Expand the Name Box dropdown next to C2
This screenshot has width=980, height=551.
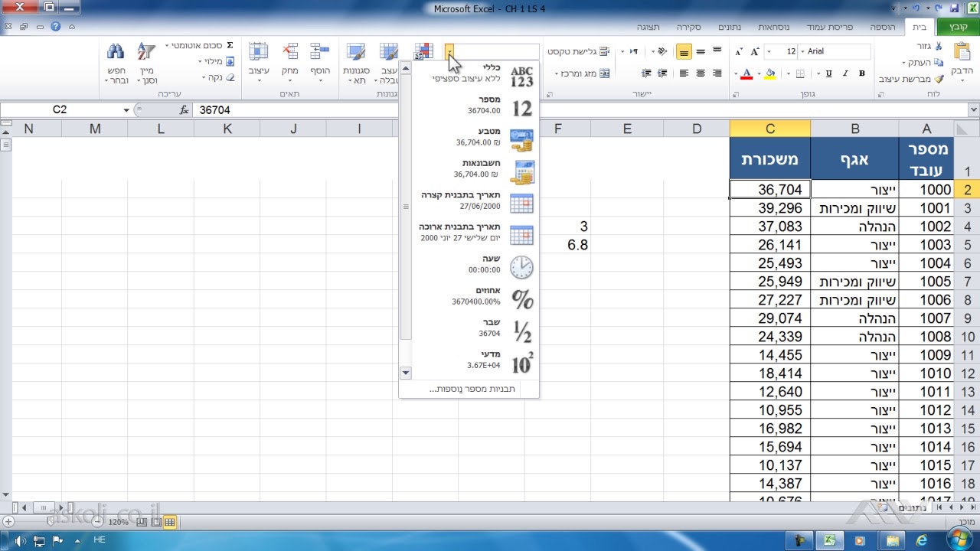pyautogui.click(x=126, y=110)
